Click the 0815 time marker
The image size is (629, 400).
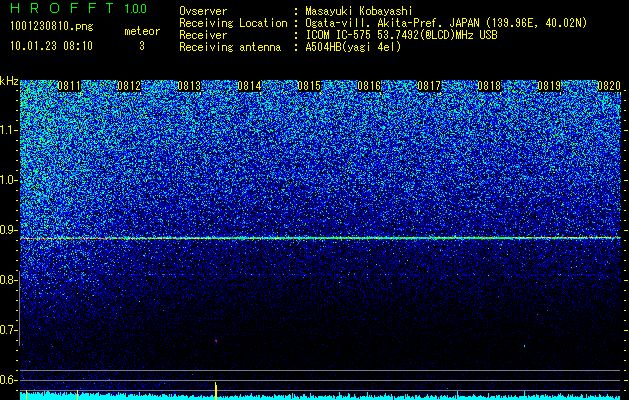pyautogui.click(x=309, y=86)
